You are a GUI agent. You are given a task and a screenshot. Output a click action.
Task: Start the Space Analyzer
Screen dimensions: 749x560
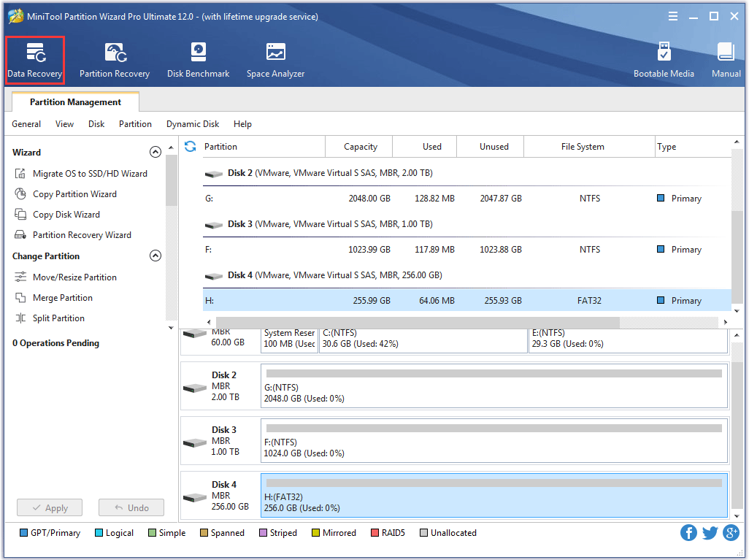(x=275, y=59)
